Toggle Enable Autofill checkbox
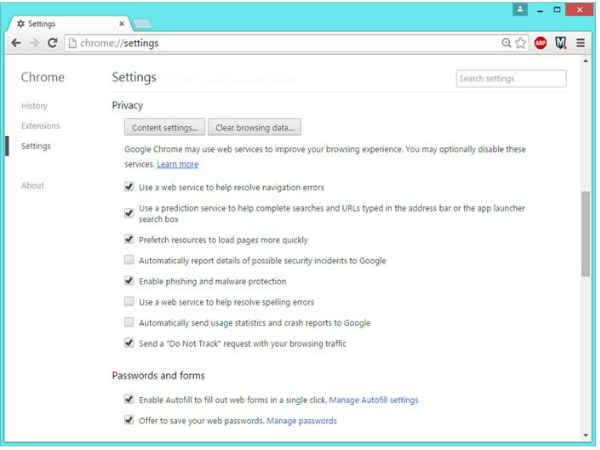600x450 pixels. click(129, 399)
